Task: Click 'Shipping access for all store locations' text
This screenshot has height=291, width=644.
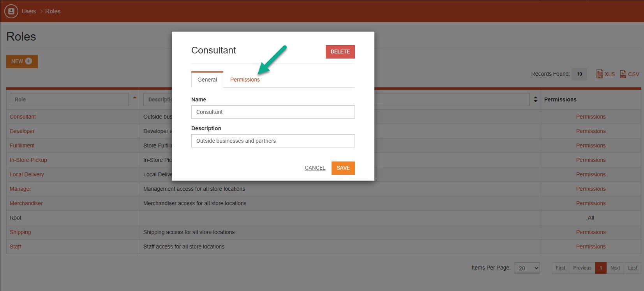Action: (x=189, y=232)
